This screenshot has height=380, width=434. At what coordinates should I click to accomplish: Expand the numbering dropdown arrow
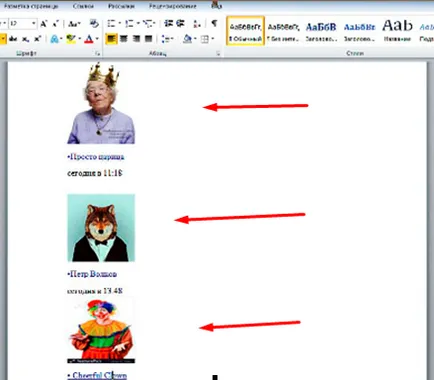(x=138, y=24)
